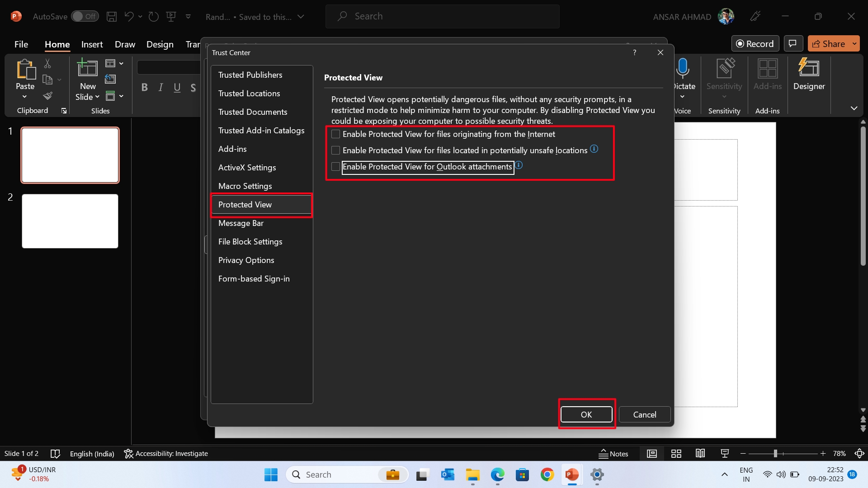
Task: Select the Format Painter icon
Action: coord(48,96)
